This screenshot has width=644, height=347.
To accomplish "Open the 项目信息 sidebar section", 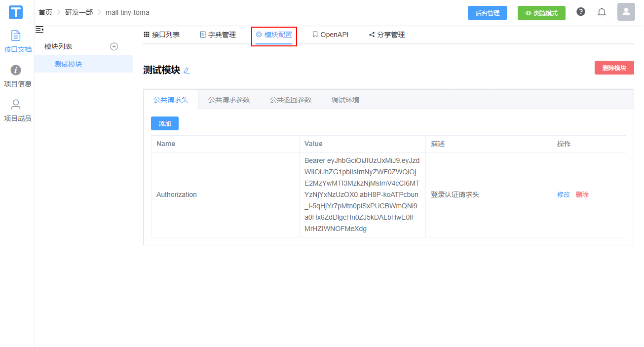I will 17,76.
